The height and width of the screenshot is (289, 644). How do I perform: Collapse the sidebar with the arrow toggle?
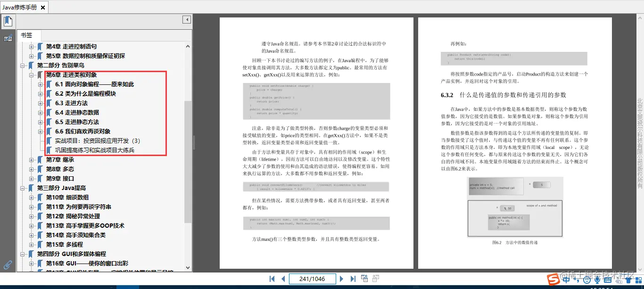coord(186,20)
